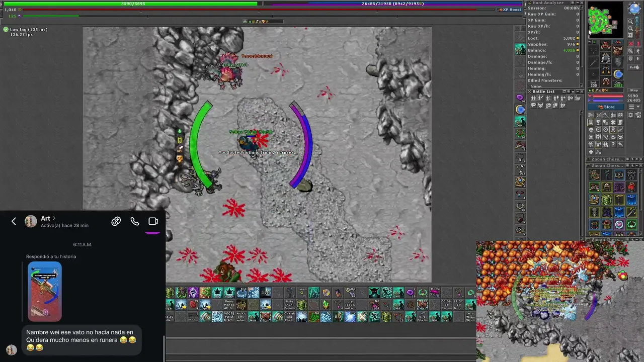
Task: Open the analytics chart icon in control grid
Action: (x=620, y=129)
